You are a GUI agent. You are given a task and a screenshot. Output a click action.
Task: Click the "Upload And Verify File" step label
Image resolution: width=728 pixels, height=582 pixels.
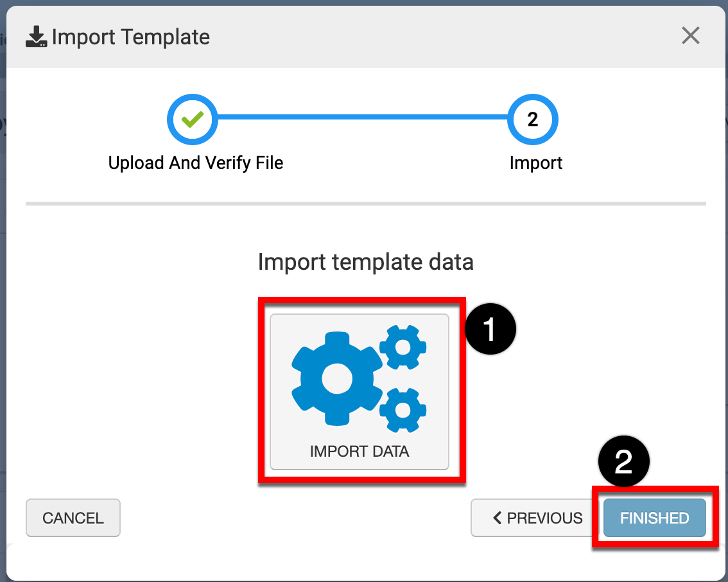pos(196,163)
